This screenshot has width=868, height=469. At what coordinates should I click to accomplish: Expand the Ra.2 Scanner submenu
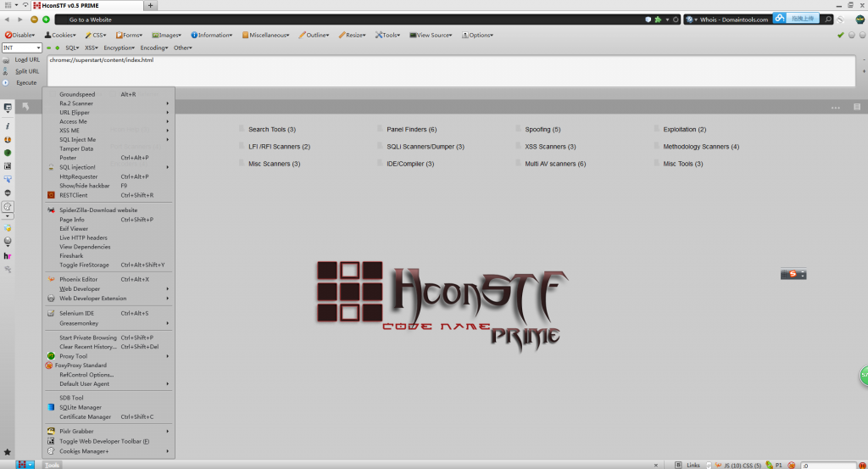[x=109, y=103]
